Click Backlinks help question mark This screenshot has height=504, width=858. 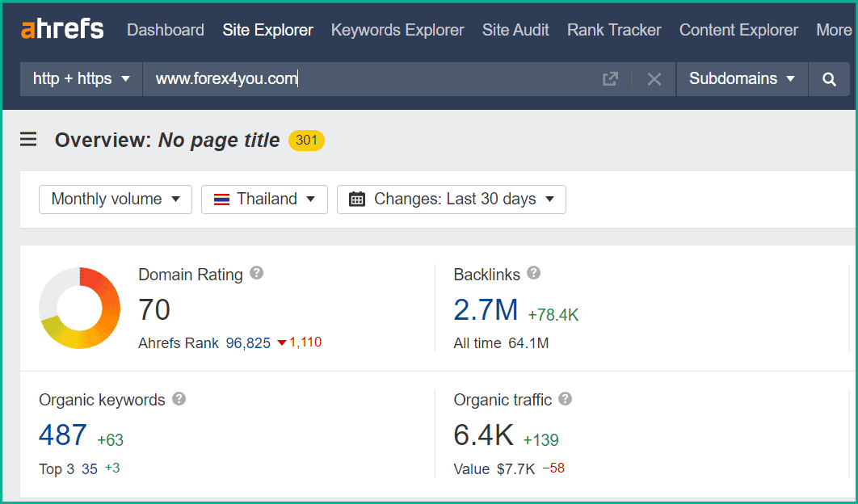(534, 272)
